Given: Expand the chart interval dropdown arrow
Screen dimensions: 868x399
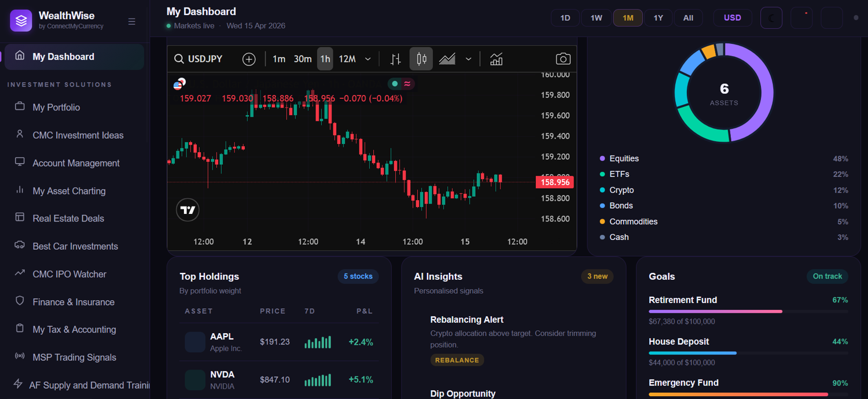Looking at the screenshot, I should click(367, 59).
